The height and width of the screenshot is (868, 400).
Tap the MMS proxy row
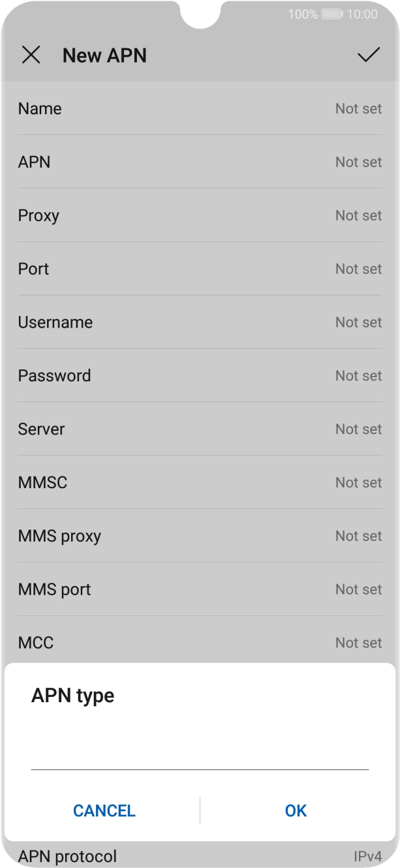coord(200,536)
